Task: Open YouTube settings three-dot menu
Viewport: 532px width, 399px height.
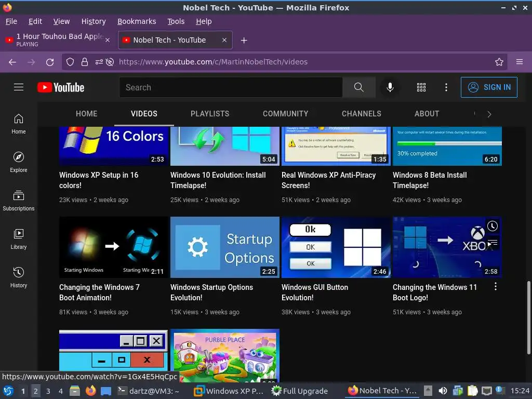Action: click(x=446, y=87)
